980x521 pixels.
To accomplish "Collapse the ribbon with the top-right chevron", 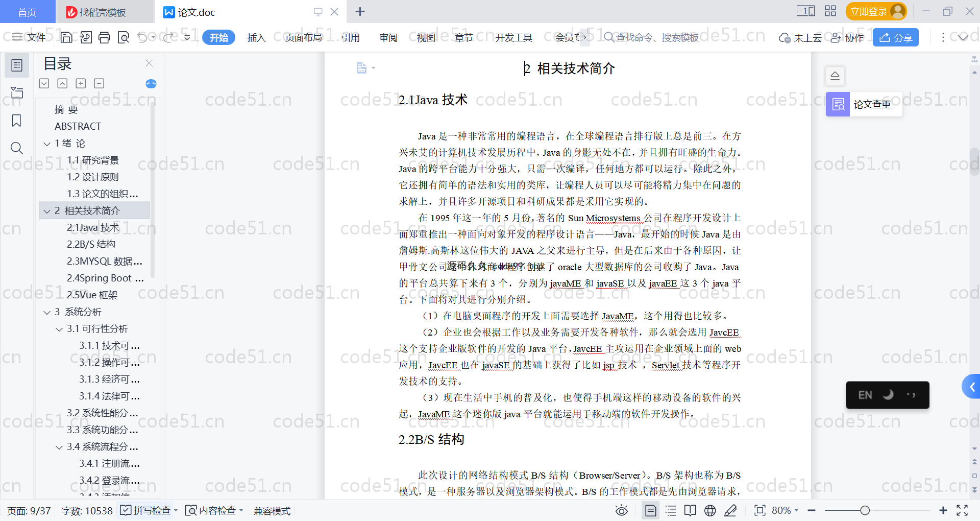I will click(963, 37).
